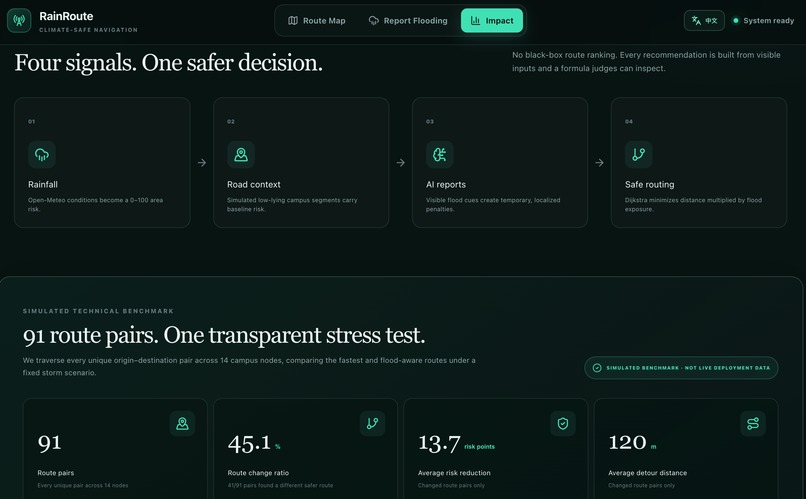Click the check icon in benchmark badge
Image resolution: width=806 pixels, height=499 pixels.
tap(597, 368)
